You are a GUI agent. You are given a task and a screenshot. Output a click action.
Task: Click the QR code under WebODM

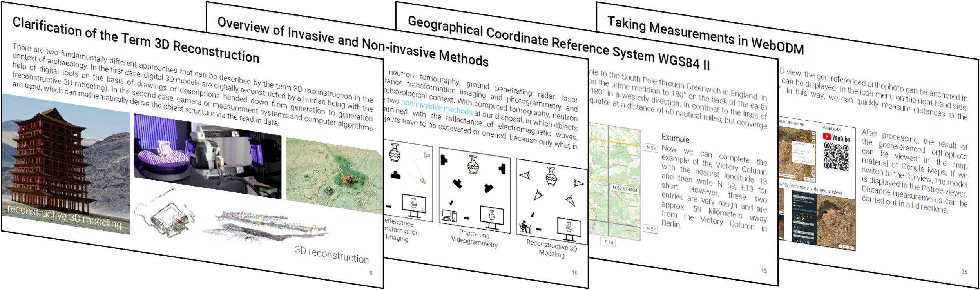[836, 157]
